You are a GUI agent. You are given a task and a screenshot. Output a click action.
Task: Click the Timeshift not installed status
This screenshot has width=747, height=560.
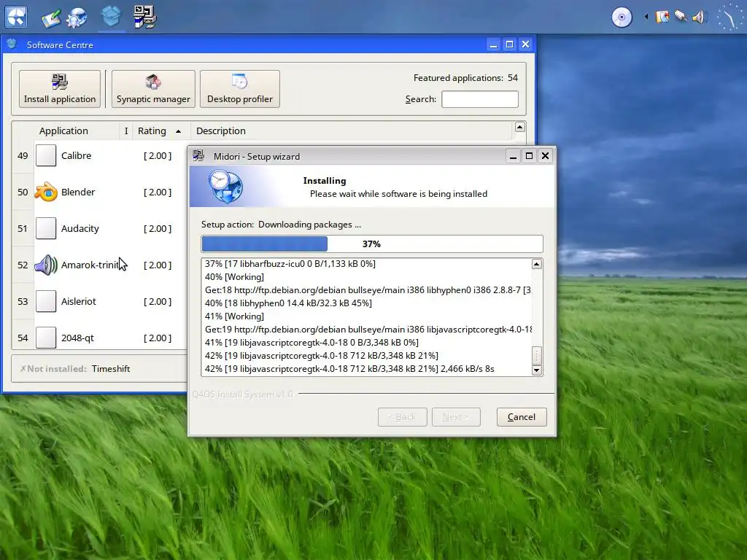[x=75, y=368]
